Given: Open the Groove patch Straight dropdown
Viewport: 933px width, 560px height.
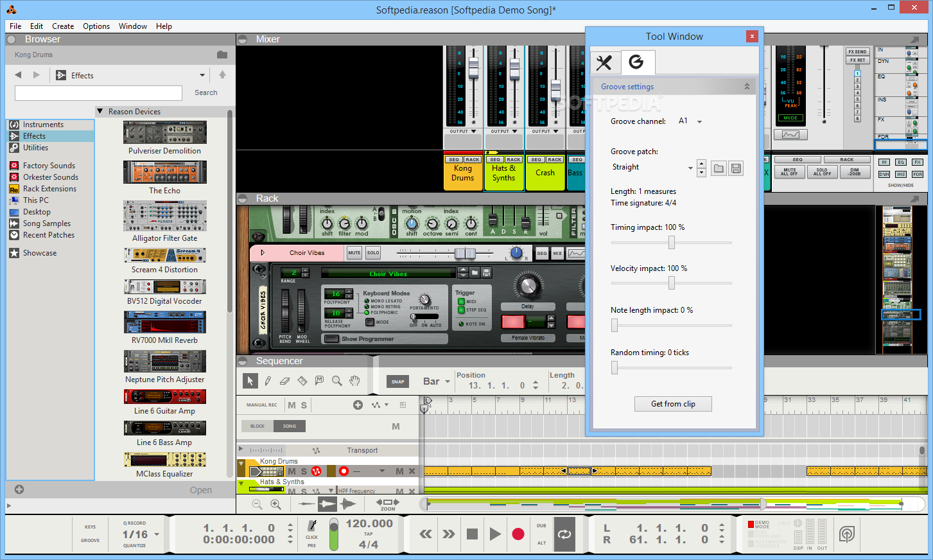Looking at the screenshot, I should [x=690, y=168].
